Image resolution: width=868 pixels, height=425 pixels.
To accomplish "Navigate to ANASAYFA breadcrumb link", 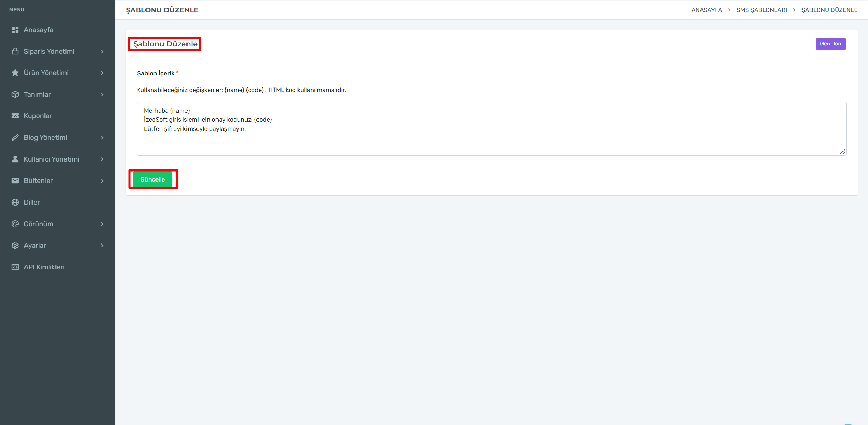I will tap(706, 10).
